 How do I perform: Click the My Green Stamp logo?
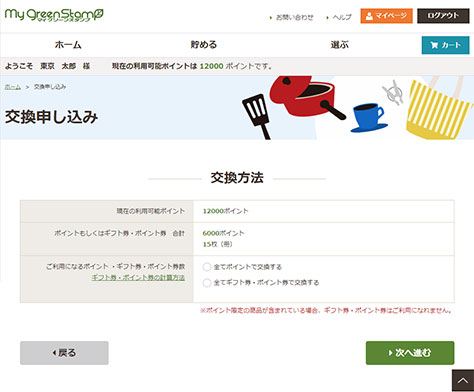[54, 15]
